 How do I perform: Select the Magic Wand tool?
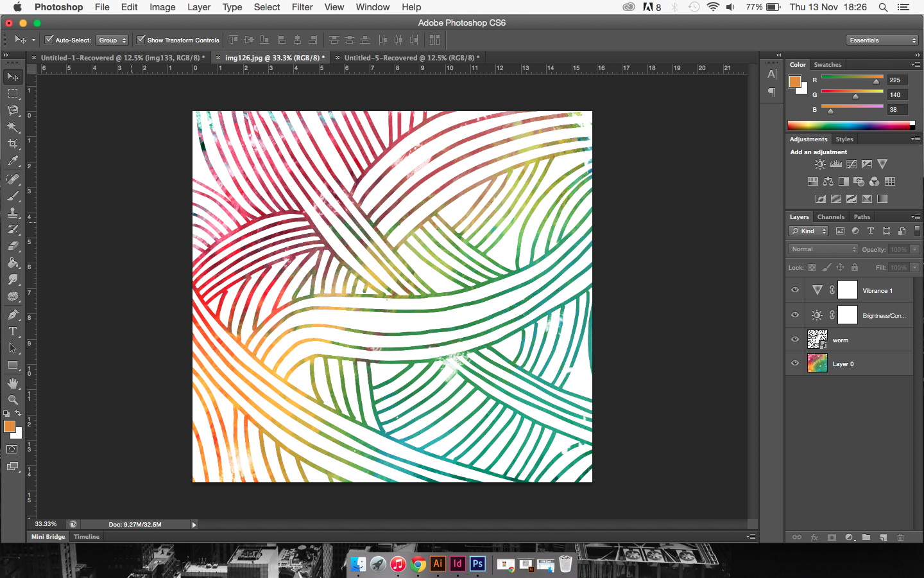(13, 127)
